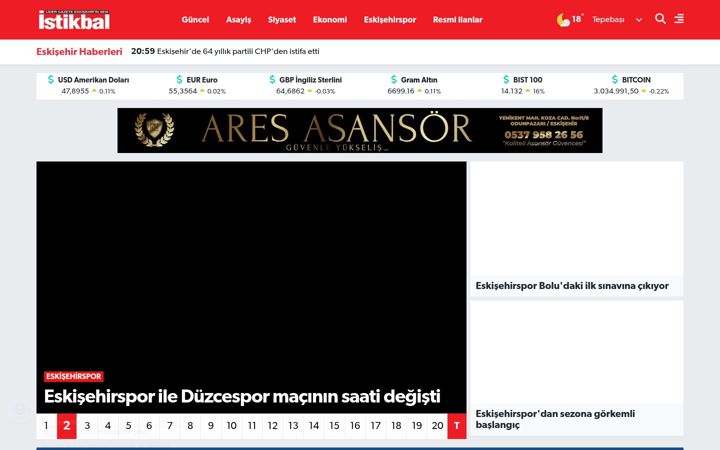Click the BITCOIN price
This screenshot has height=450, width=720.
click(631, 85)
